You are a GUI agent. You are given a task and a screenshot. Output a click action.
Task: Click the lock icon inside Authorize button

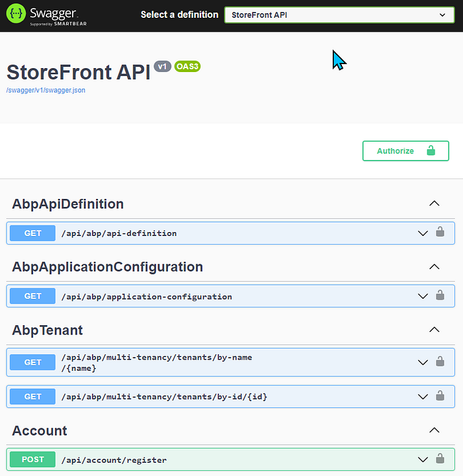point(431,150)
